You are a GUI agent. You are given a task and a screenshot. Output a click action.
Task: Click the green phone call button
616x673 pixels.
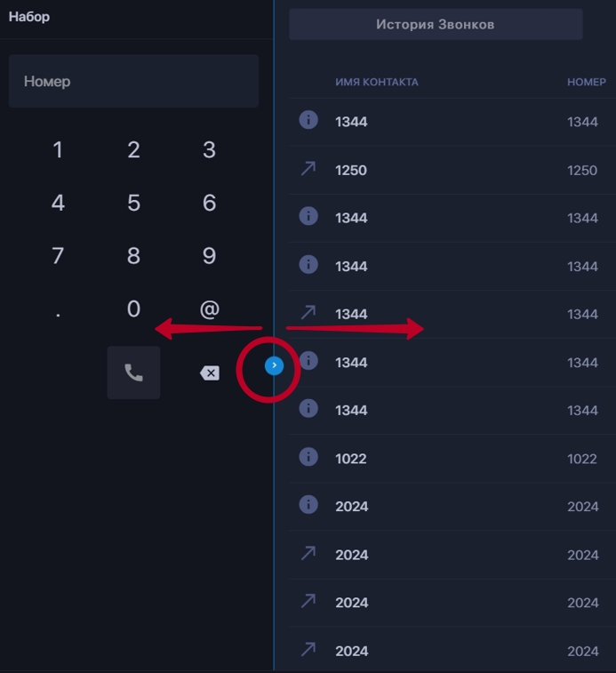click(x=133, y=373)
